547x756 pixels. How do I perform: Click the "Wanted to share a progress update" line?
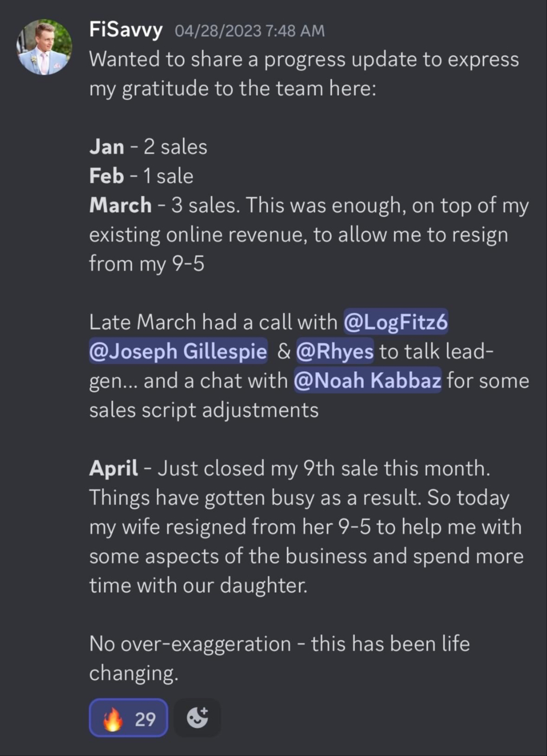tap(303, 59)
